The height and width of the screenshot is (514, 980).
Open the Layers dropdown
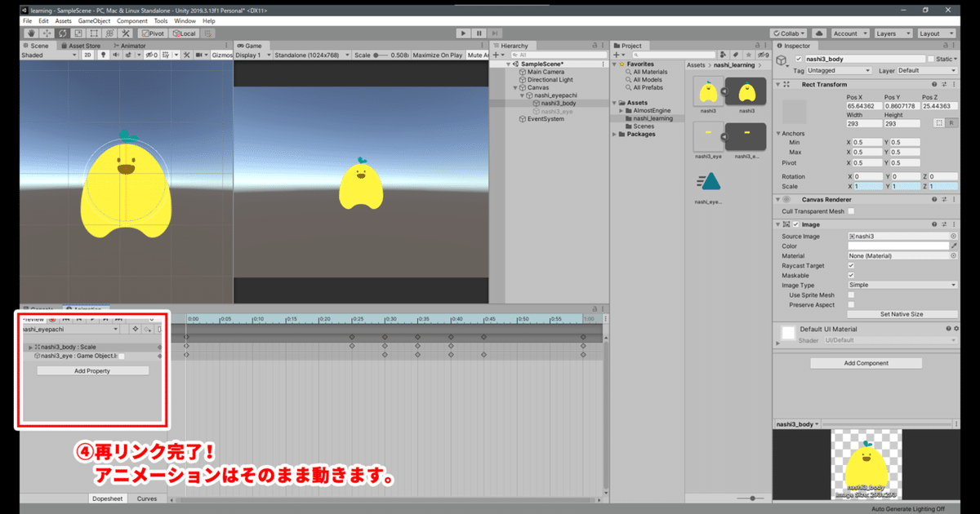[x=892, y=33]
